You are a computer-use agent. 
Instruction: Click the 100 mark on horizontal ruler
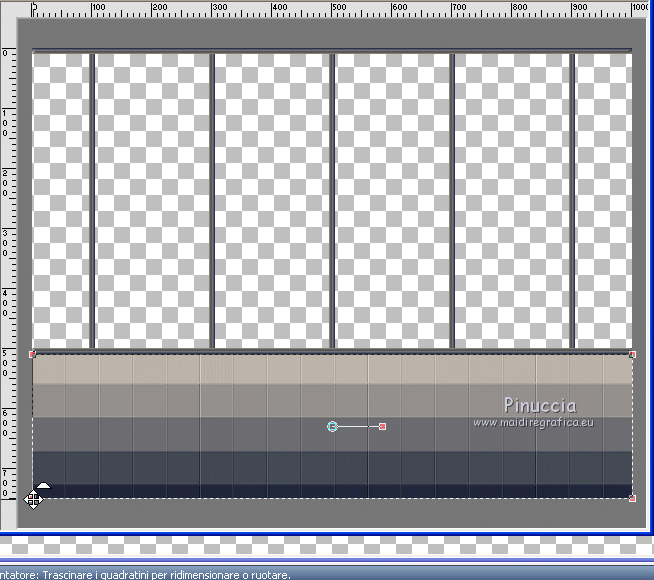click(x=99, y=7)
